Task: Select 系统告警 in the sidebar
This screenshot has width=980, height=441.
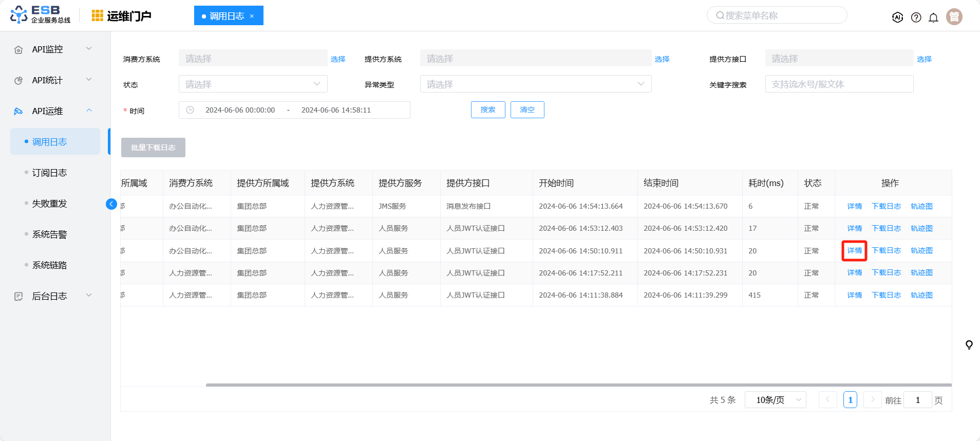Action: tap(49, 234)
